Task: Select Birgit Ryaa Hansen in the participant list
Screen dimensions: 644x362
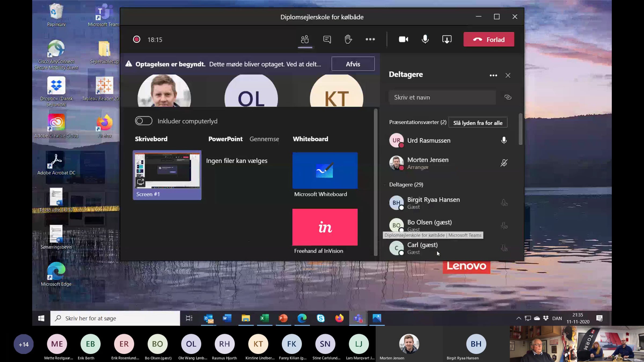Action: 448,203
